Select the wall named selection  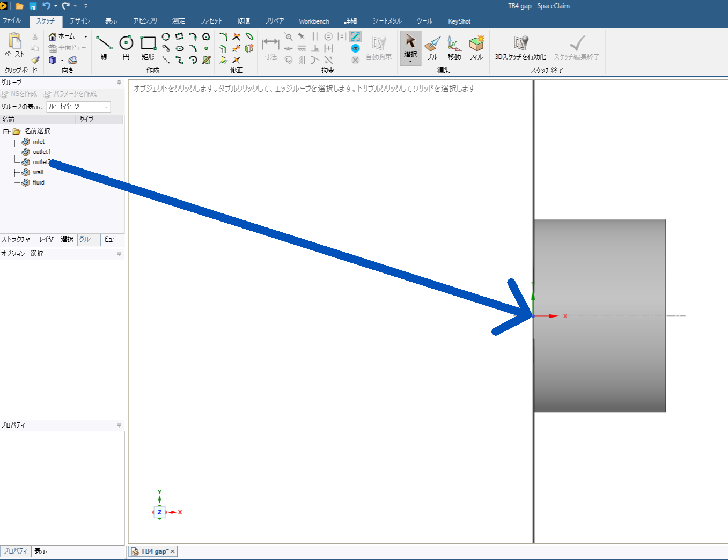point(38,172)
